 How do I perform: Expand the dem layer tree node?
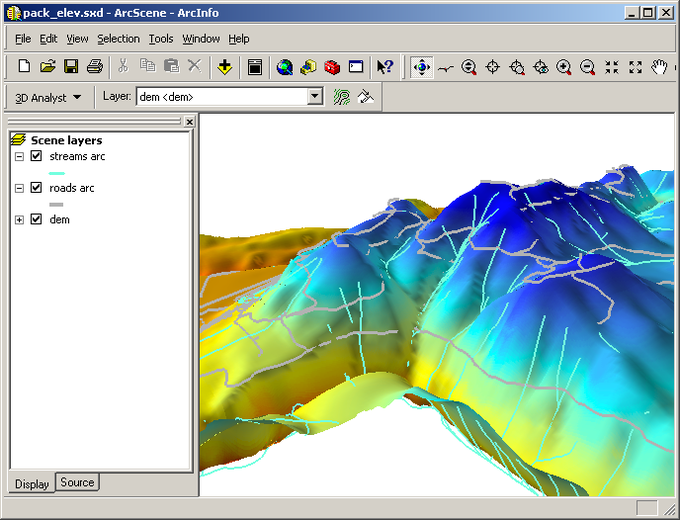tap(19, 220)
